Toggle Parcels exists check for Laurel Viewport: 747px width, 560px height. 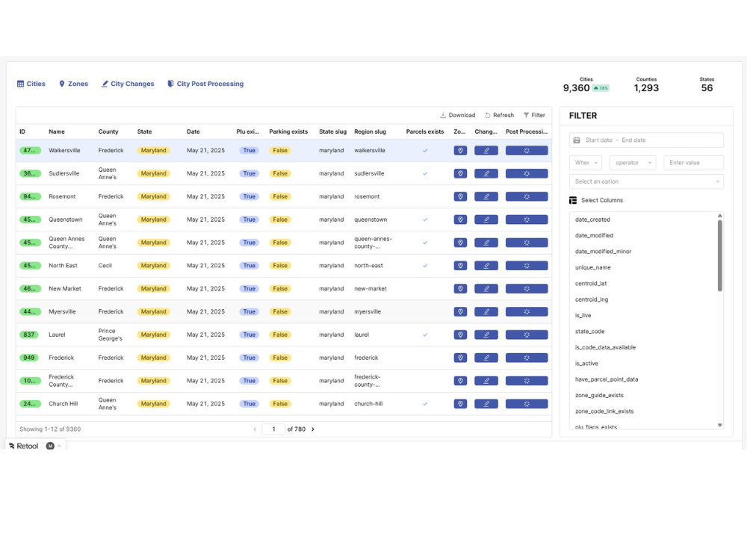pos(425,335)
